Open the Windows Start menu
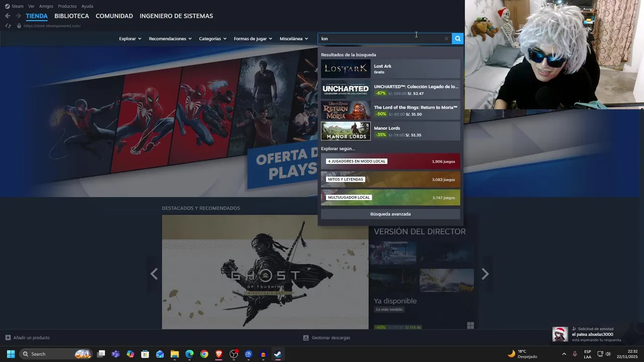This screenshot has width=644, height=362. 11,354
